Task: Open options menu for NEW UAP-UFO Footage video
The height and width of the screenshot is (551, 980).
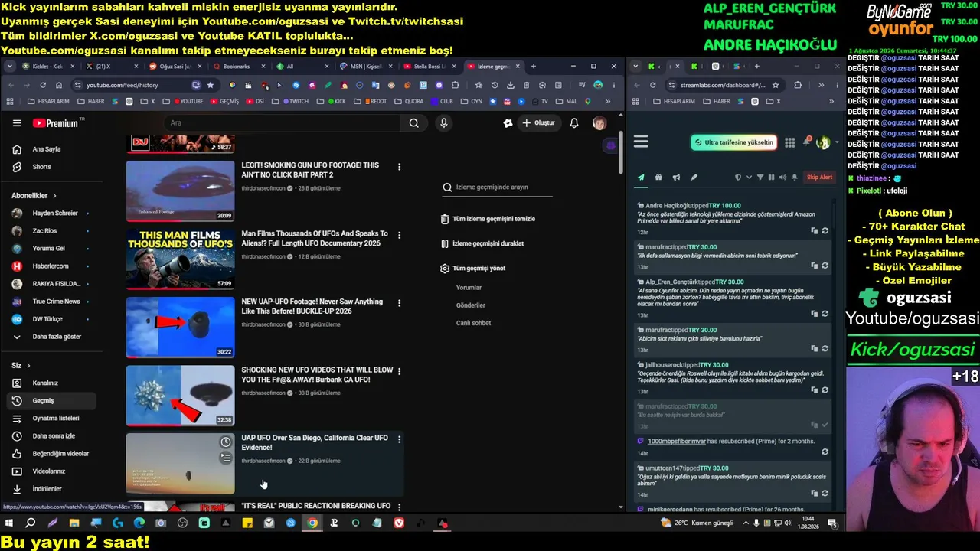Action: (399, 303)
